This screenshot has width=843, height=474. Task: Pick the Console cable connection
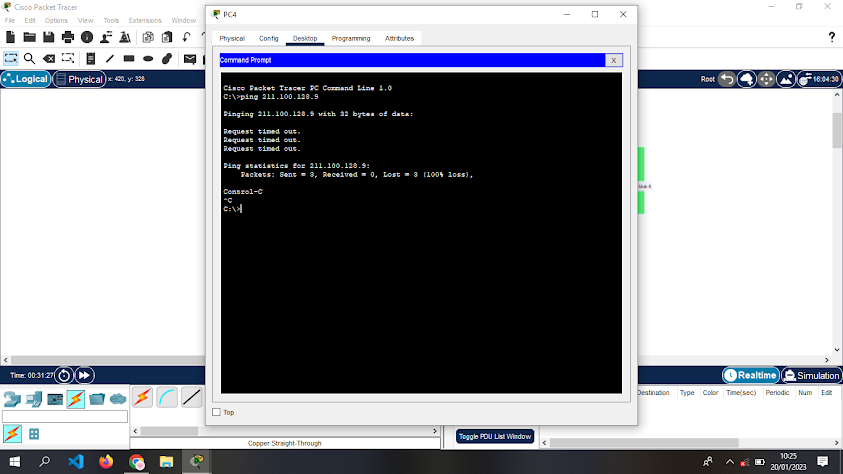[x=167, y=398]
